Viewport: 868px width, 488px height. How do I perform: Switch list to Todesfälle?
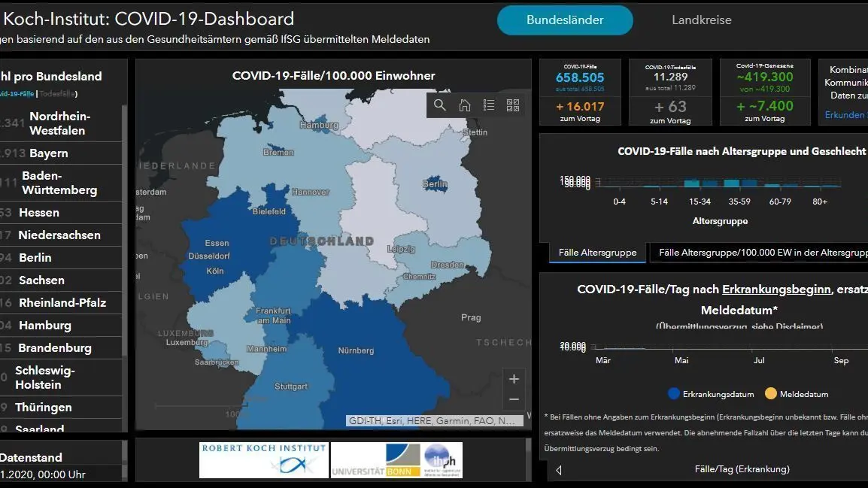click(57, 93)
